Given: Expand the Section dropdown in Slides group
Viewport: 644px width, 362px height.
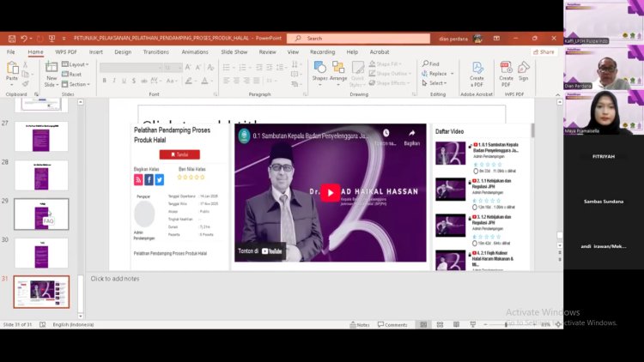Looking at the screenshot, I should pyautogui.click(x=77, y=84).
